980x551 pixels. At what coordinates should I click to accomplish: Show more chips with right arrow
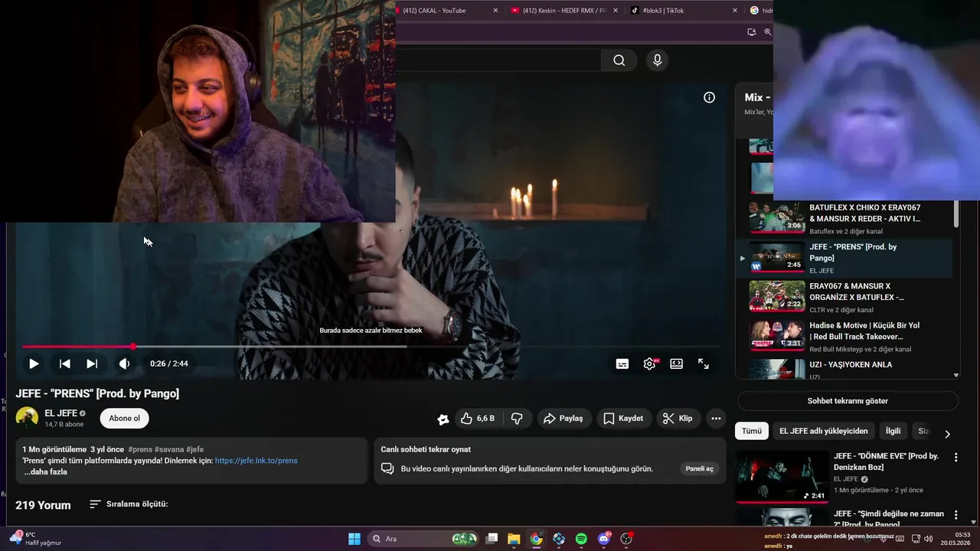tap(947, 434)
